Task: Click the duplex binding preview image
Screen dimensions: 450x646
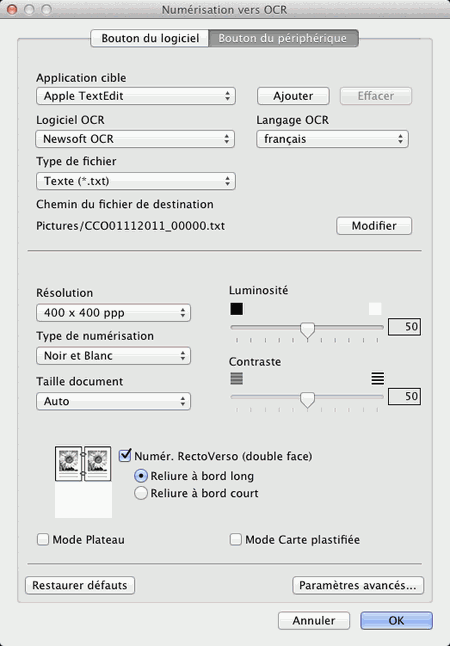Action: (83, 464)
